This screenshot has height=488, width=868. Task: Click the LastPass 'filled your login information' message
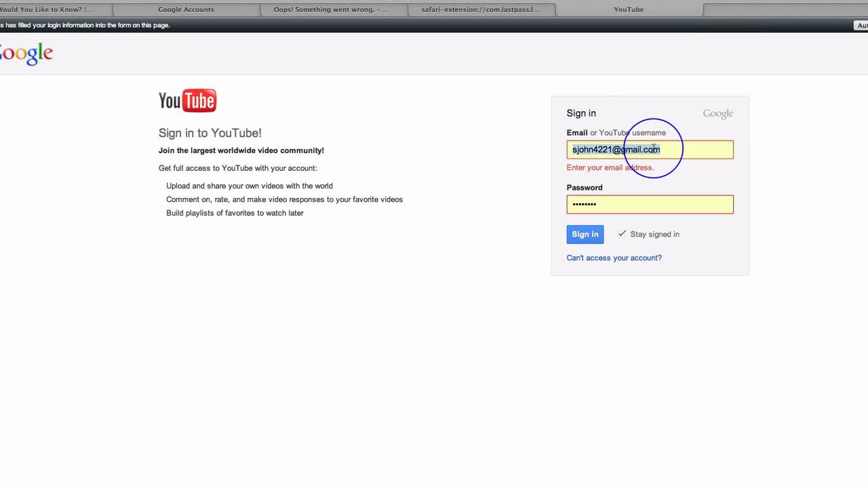point(85,25)
